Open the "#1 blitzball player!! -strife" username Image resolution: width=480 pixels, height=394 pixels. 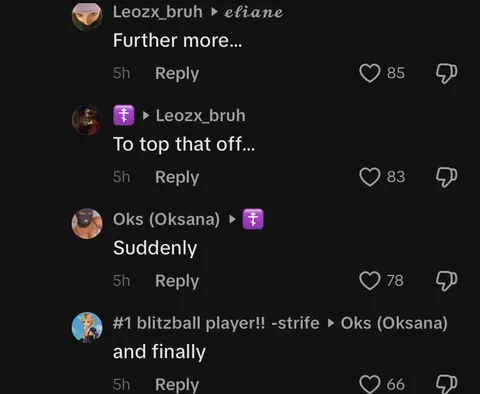click(x=216, y=323)
